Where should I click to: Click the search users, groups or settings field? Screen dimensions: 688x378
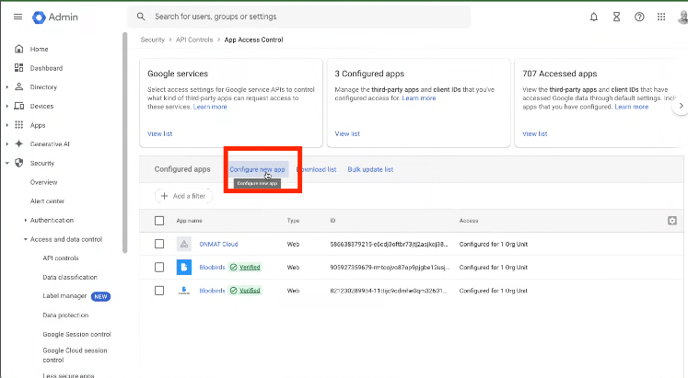299,17
